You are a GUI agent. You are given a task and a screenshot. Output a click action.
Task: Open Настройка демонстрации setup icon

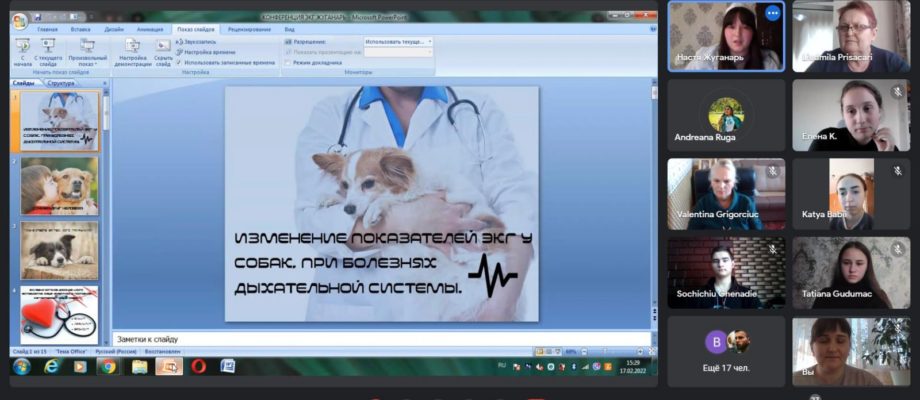click(x=133, y=52)
